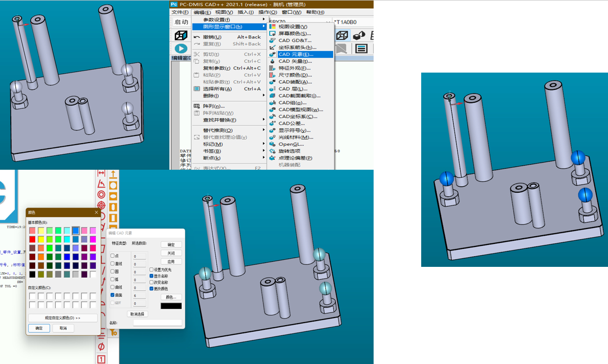The height and width of the screenshot is (364, 608).
Task: Click the list-view icon at toolbar right edge
Action: 362,49
